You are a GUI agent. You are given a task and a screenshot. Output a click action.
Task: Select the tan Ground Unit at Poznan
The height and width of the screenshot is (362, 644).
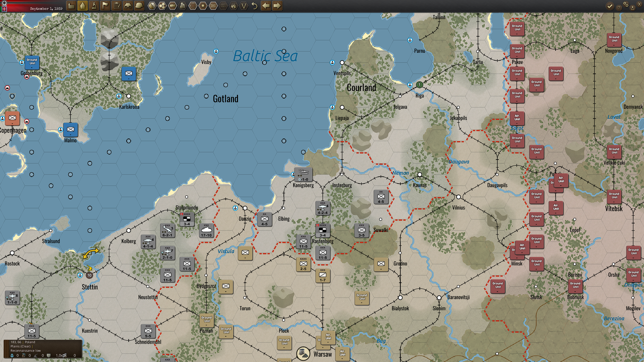click(207, 320)
